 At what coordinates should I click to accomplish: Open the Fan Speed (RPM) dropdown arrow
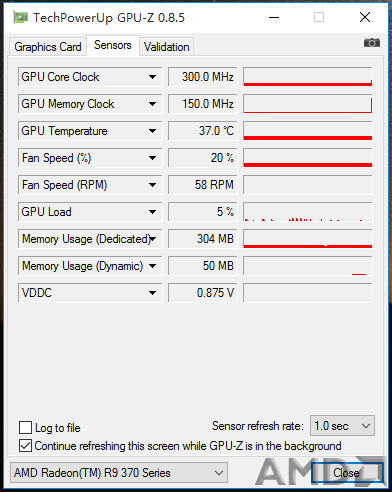152,185
